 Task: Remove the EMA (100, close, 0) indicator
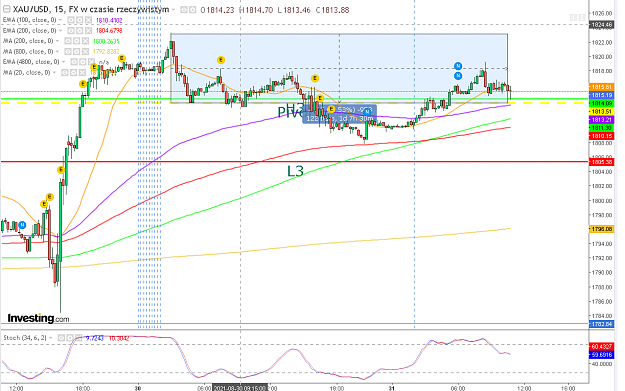[x=88, y=20]
